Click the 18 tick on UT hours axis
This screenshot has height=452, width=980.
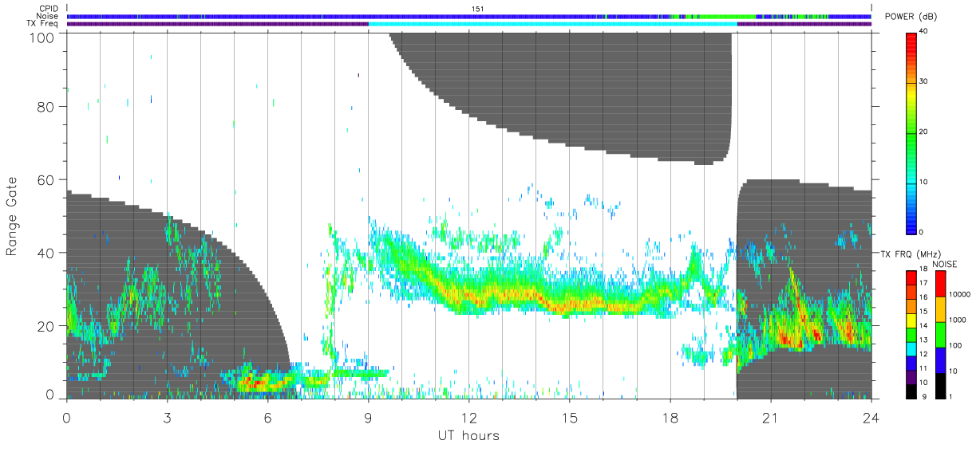670,418
